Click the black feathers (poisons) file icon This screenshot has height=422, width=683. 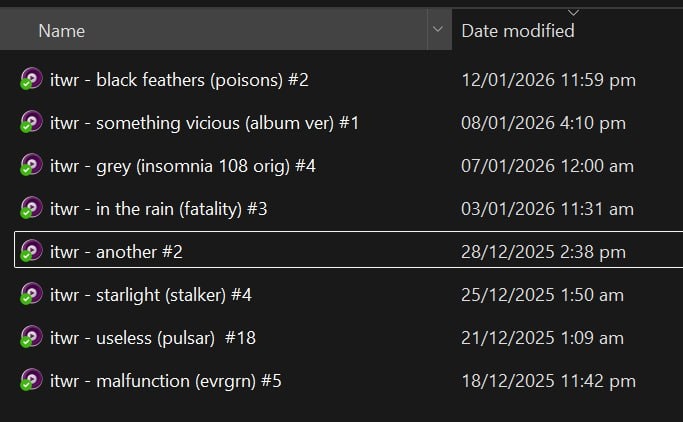tap(31, 79)
